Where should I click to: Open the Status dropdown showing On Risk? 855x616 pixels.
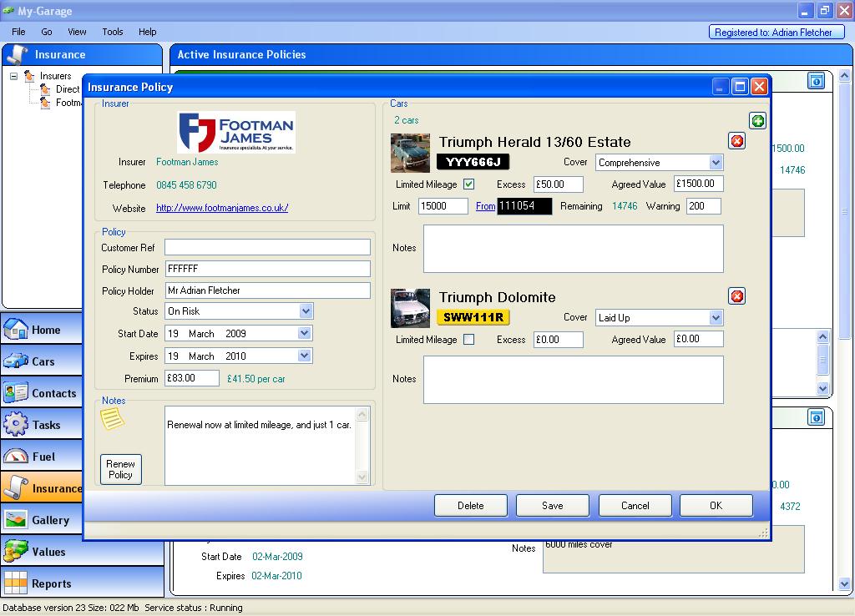306,311
